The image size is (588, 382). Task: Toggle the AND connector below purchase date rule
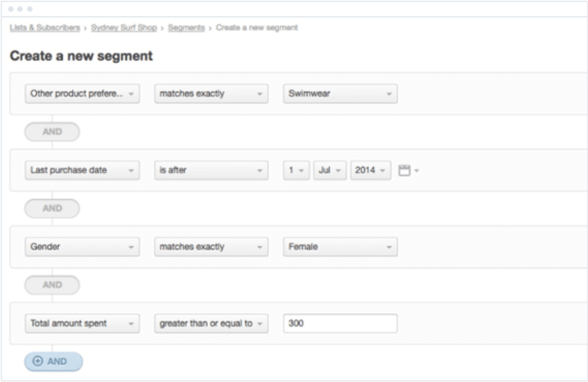pos(52,208)
